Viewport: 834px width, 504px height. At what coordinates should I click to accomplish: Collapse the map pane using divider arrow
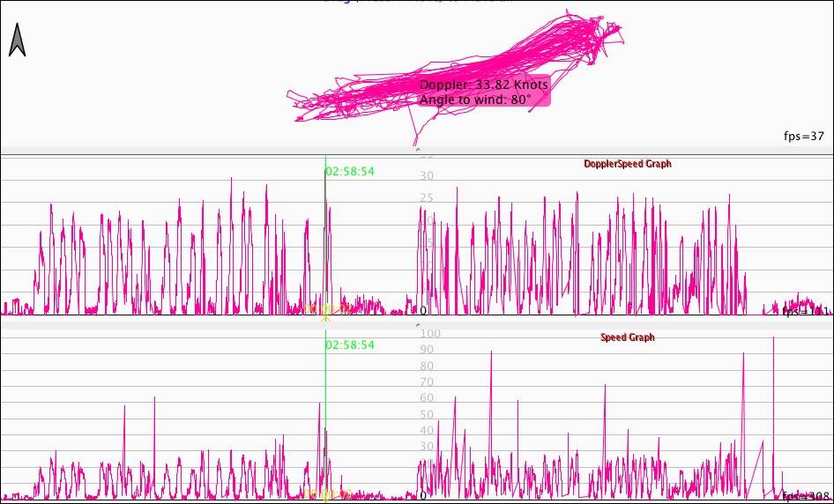click(417, 151)
